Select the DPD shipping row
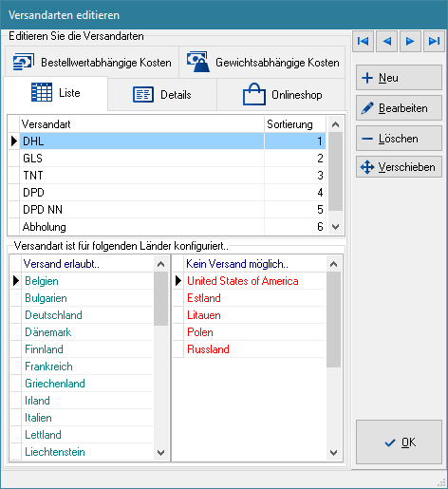This screenshot has width=448, height=489. [173, 193]
